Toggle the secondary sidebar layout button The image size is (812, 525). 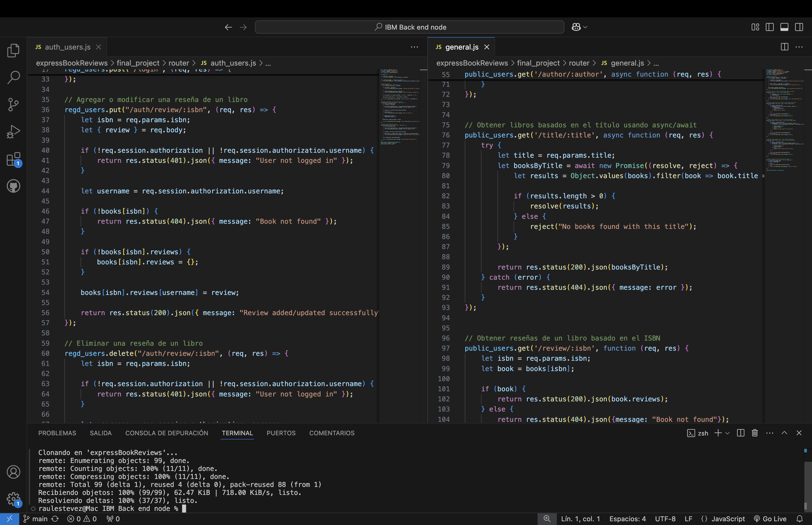click(799, 27)
